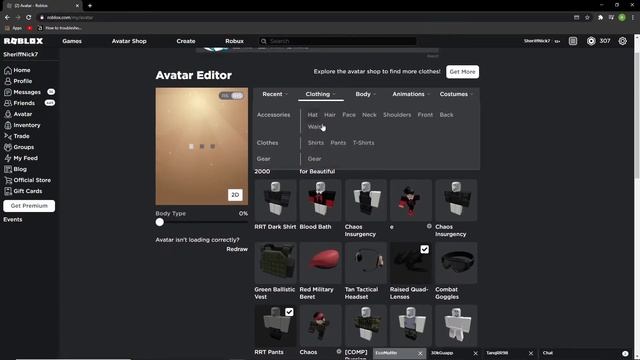Open Home from the sidebar
Image resolution: width=640 pixels, height=360 pixels.
17,70
